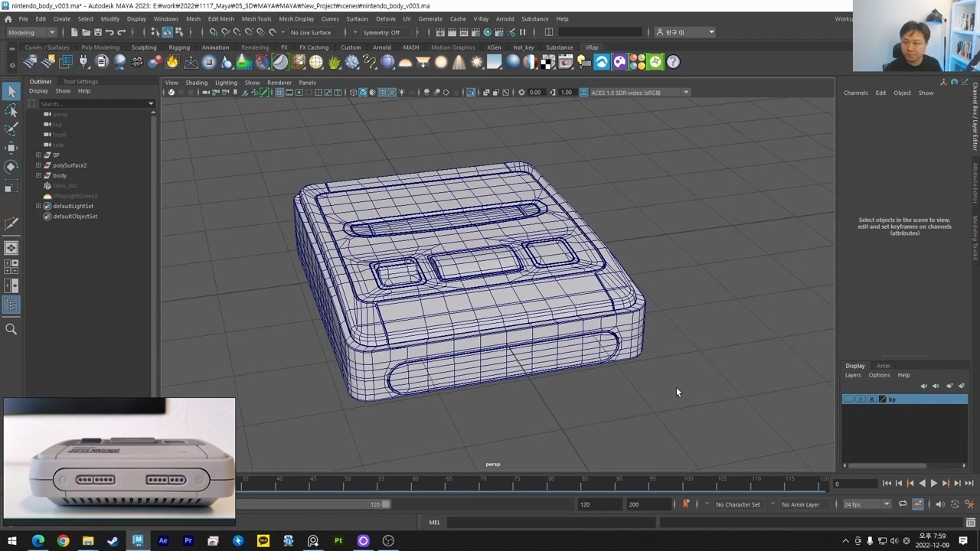This screenshot has height=551, width=980.
Task: Switch to the Tool Settings tab
Action: (x=80, y=81)
